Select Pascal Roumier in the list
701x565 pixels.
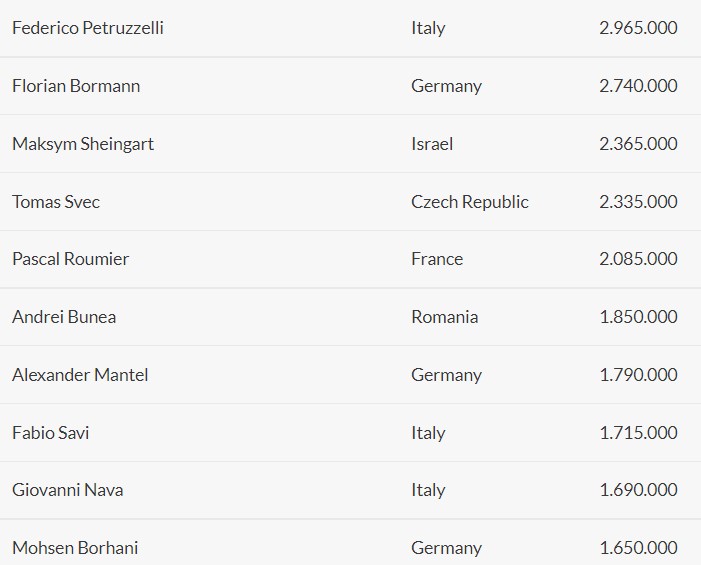pos(71,259)
